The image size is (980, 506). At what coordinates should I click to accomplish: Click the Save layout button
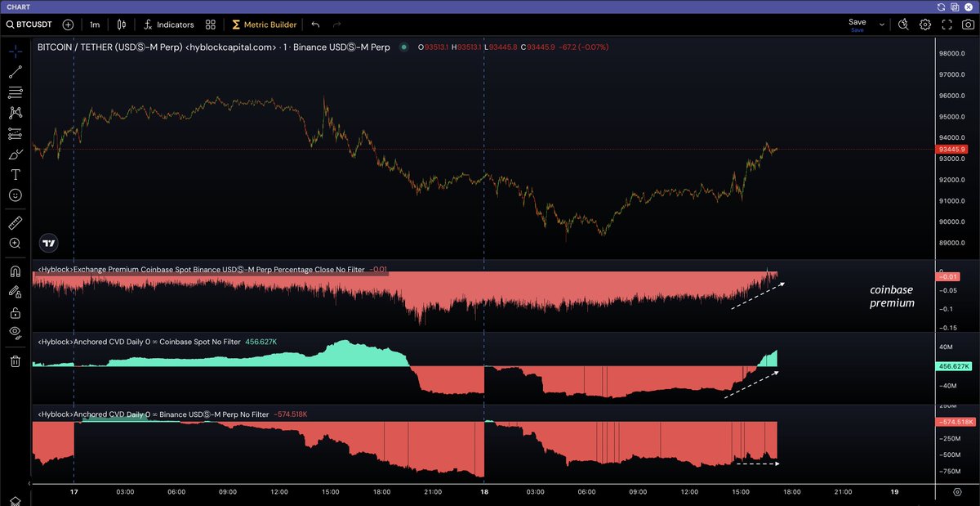tap(857, 22)
